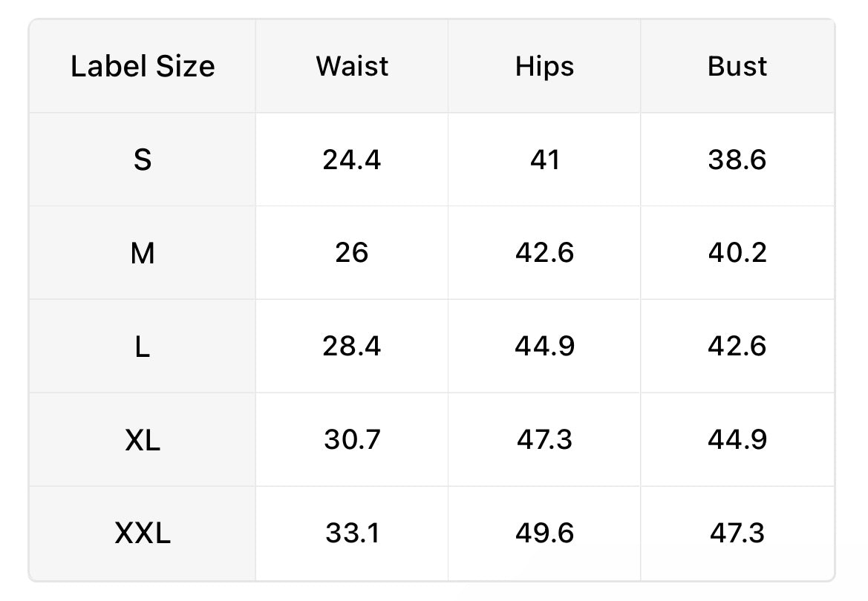Select the M size row label

[x=143, y=254]
